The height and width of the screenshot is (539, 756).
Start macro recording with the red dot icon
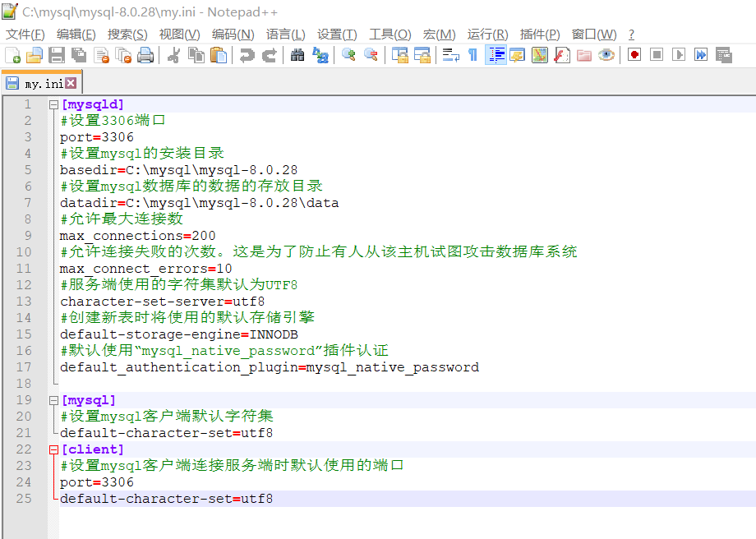click(634, 55)
